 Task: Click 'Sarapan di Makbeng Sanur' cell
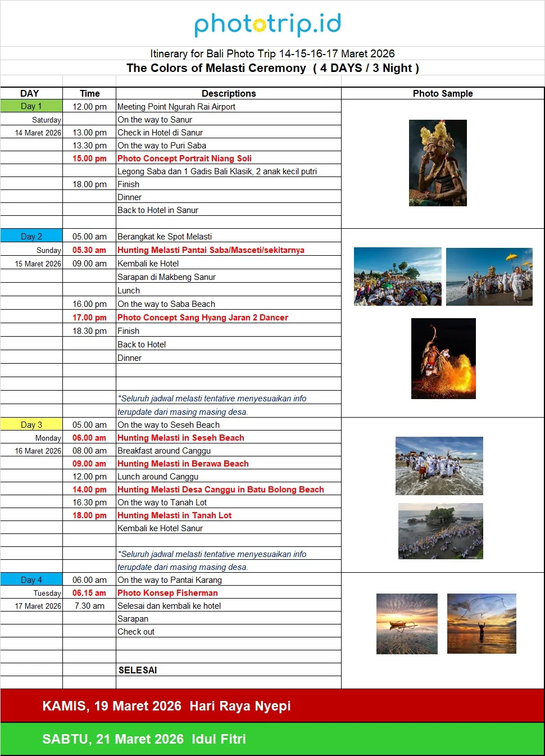pos(229,277)
